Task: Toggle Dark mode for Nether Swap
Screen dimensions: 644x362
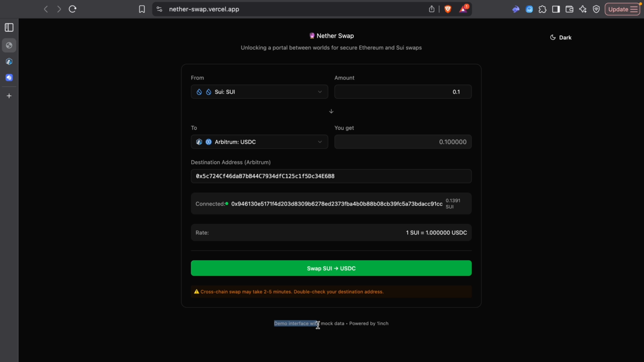Action: click(x=560, y=37)
